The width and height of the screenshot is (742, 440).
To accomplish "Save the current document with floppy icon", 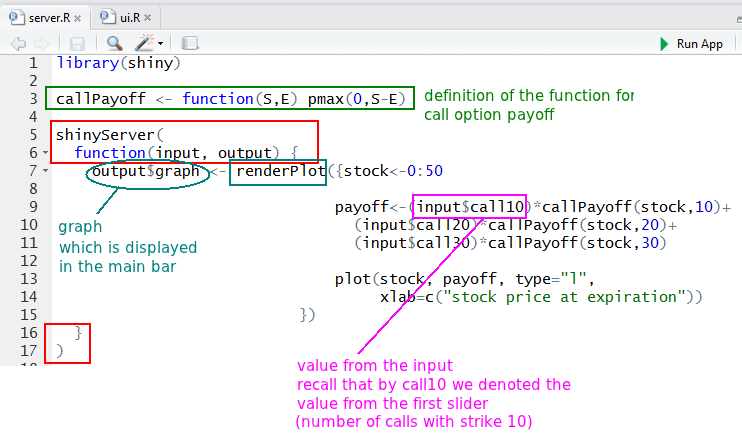I will pos(77,44).
